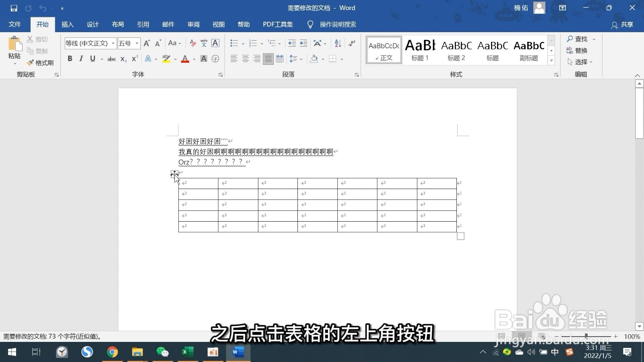644x362 pixels.
Task: Toggle Italic formatting
Action: [81, 59]
